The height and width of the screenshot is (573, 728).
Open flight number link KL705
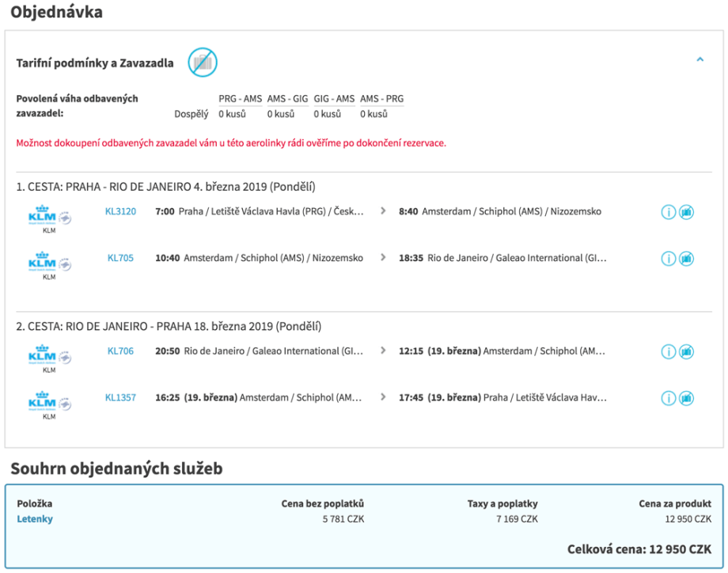pos(120,258)
